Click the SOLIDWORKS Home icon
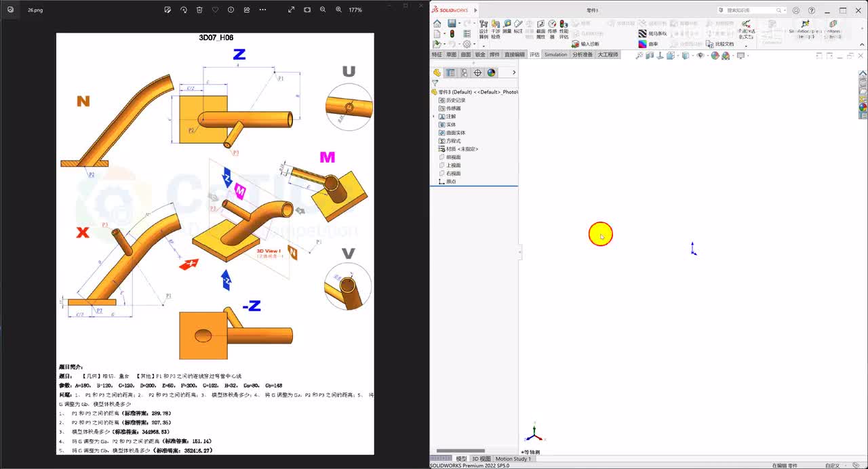 [x=437, y=24]
